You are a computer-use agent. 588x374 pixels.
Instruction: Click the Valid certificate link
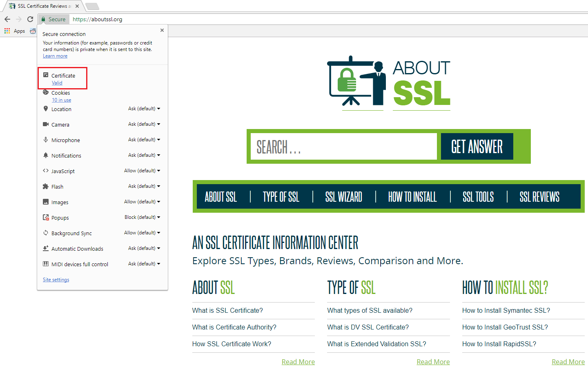click(57, 83)
